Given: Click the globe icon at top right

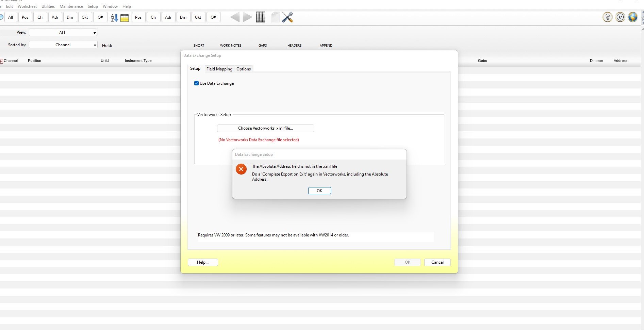Looking at the screenshot, I should click(x=632, y=17).
